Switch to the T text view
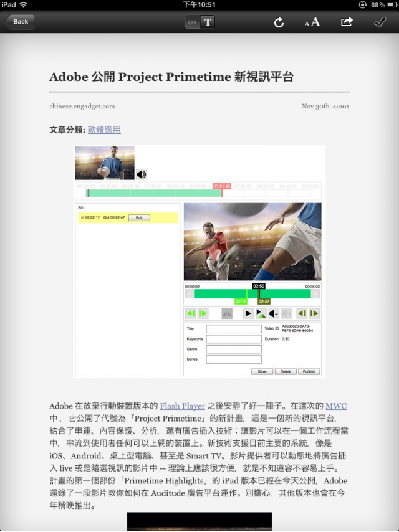The width and height of the screenshot is (399, 532). click(208, 22)
